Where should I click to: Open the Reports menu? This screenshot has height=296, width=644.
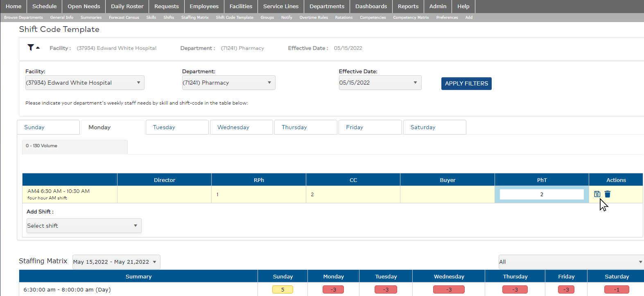pos(408,6)
